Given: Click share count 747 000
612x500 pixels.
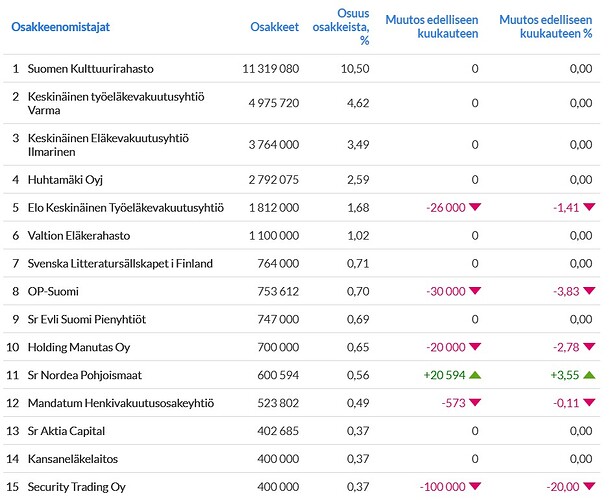Looking at the screenshot, I should 278,319.
